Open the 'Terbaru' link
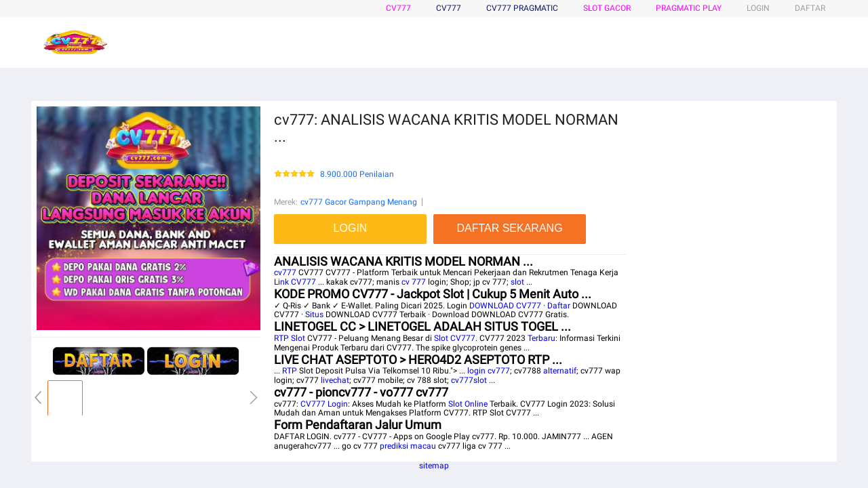 pyautogui.click(x=541, y=338)
